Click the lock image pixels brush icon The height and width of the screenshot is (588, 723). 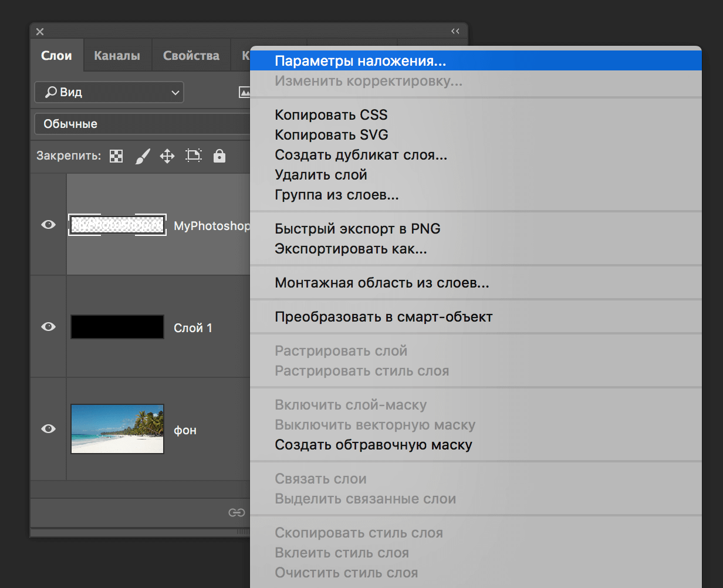tap(143, 156)
